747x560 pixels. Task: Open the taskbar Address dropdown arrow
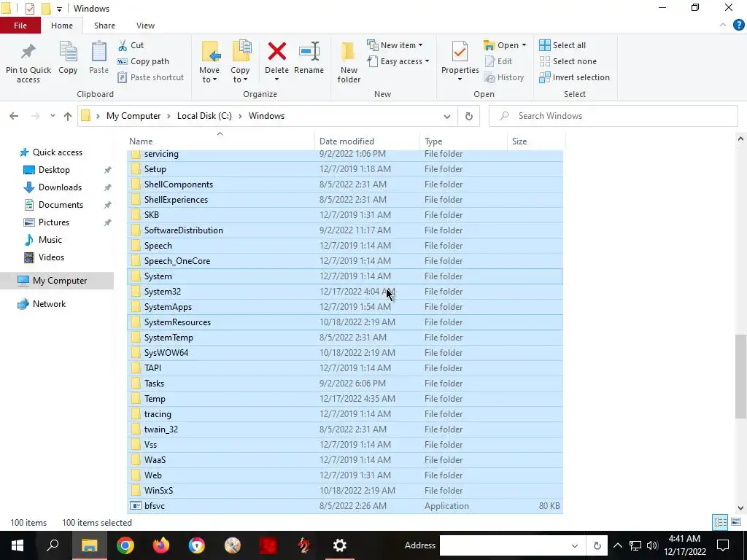(575, 545)
